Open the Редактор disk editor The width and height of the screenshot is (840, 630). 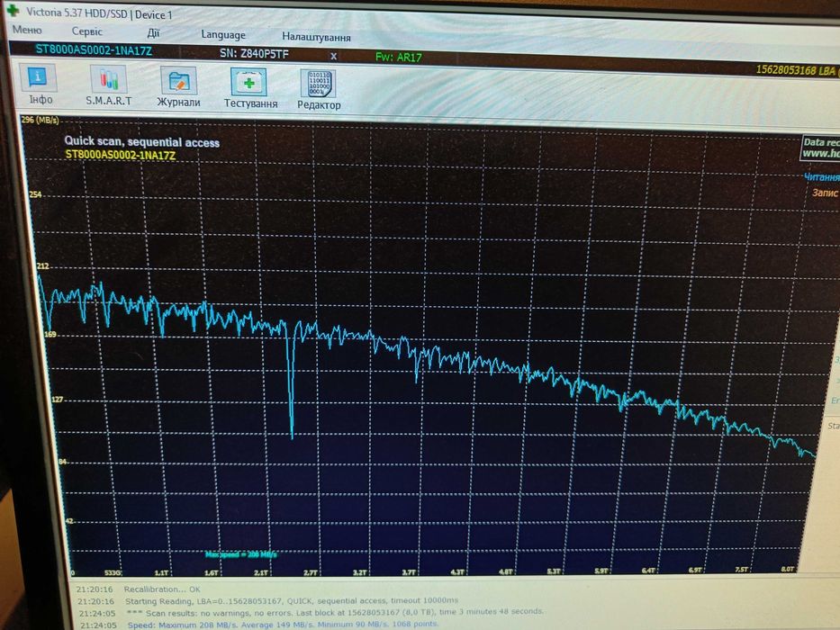[318, 90]
